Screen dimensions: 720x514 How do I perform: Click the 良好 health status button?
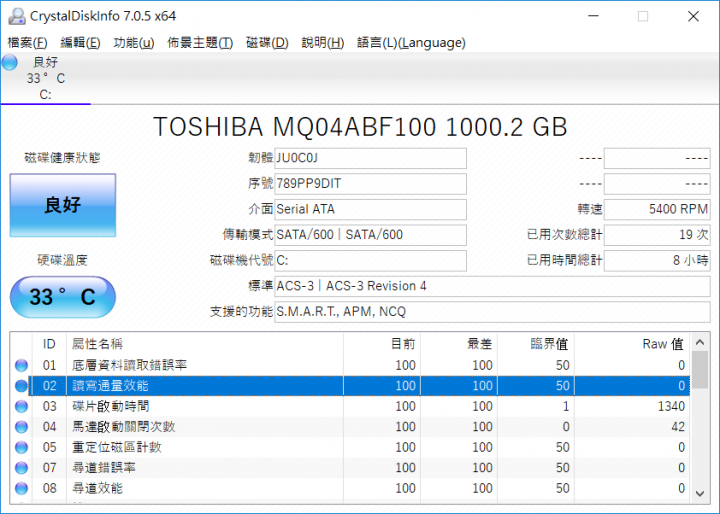(63, 205)
